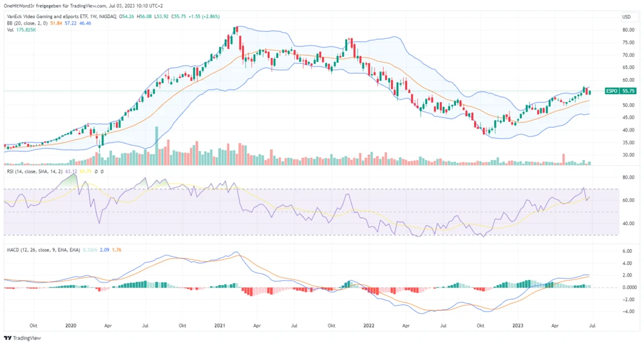Select the Vol indicator legend
The height and width of the screenshot is (345, 644).
[10, 30]
